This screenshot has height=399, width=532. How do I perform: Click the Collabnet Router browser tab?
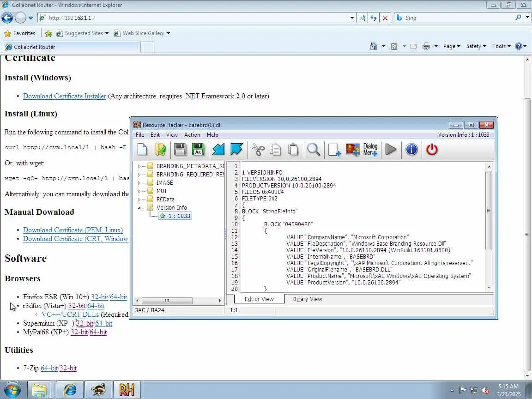[x=71, y=47]
